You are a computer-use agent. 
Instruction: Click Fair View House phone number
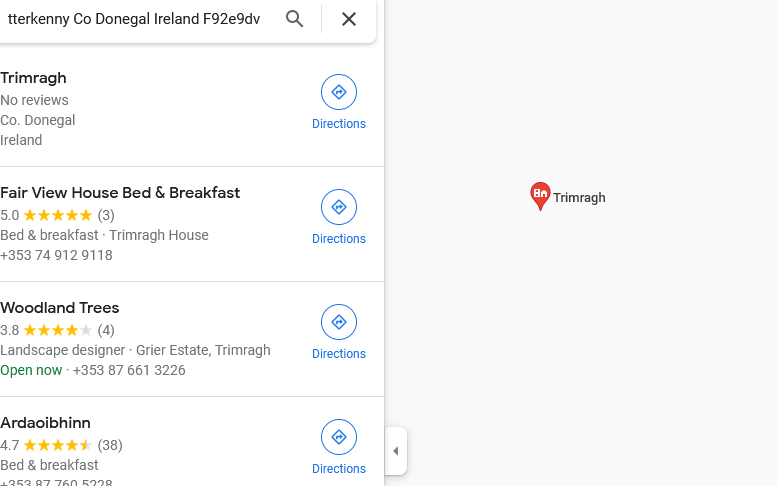coord(56,255)
